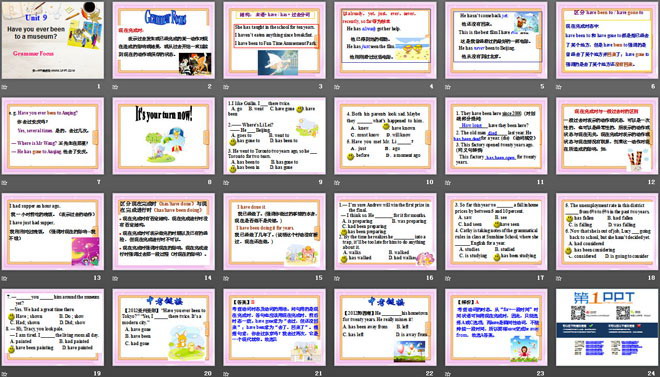Select slide 15 'I have done it' thumbnail

coord(274,231)
